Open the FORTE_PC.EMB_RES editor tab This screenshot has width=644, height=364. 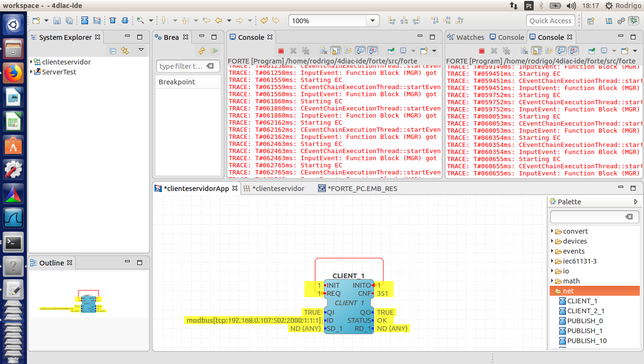point(358,188)
